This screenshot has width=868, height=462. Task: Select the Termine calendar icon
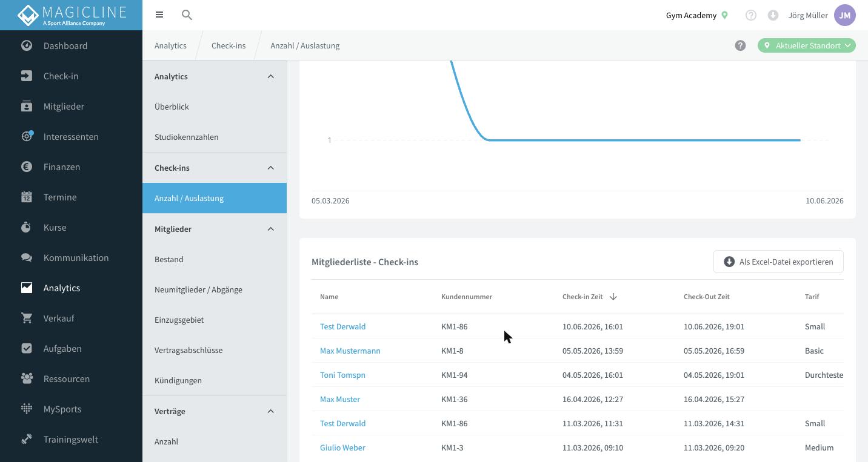click(27, 197)
